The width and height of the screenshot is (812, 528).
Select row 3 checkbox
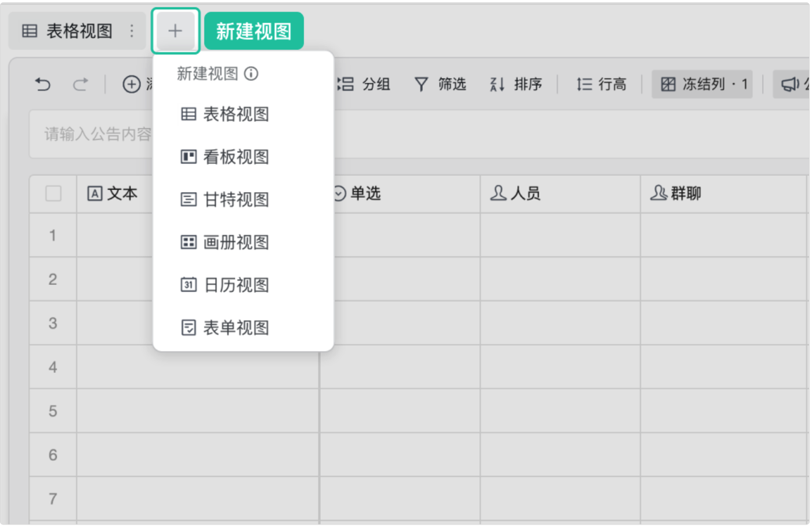pos(53,323)
